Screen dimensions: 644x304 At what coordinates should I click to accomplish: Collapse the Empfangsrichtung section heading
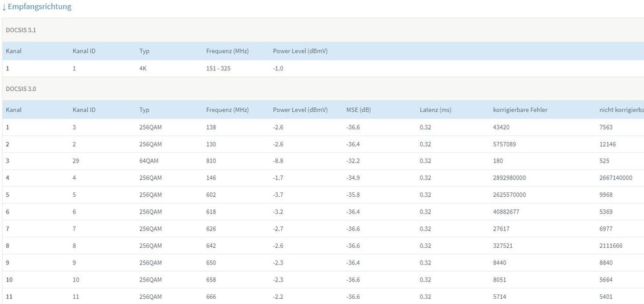(37, 6)
